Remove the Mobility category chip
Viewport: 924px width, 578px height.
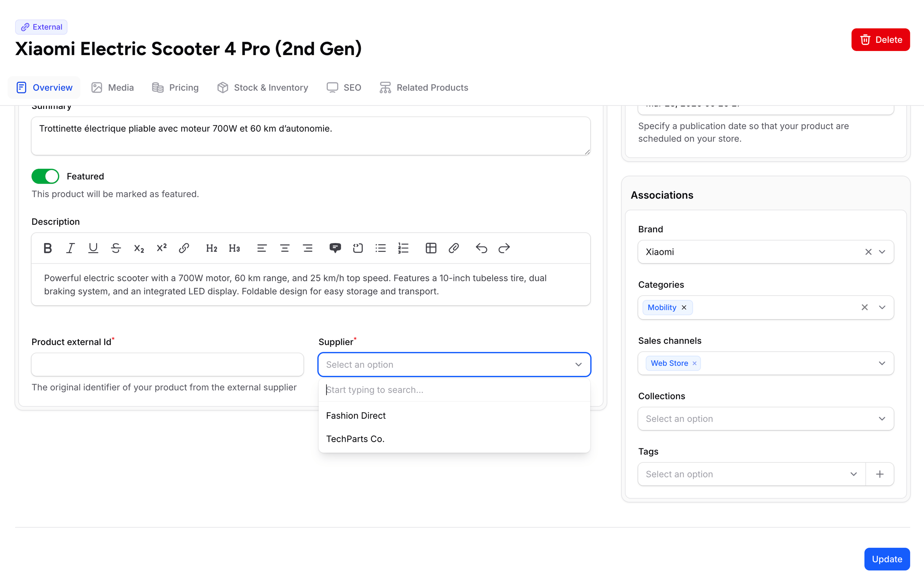[684, 307]
